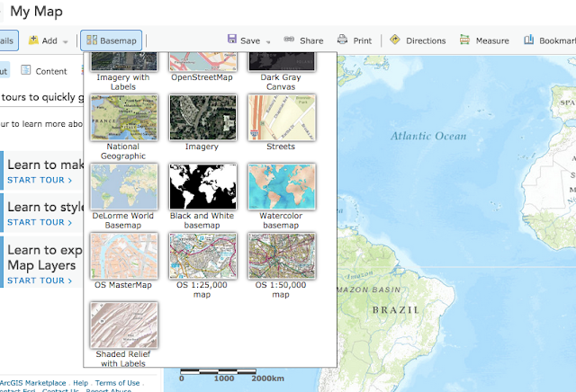The width and height of the screenshot is (576, 392).
Task: Open the Terms of Use link
Action: point(118,383)
